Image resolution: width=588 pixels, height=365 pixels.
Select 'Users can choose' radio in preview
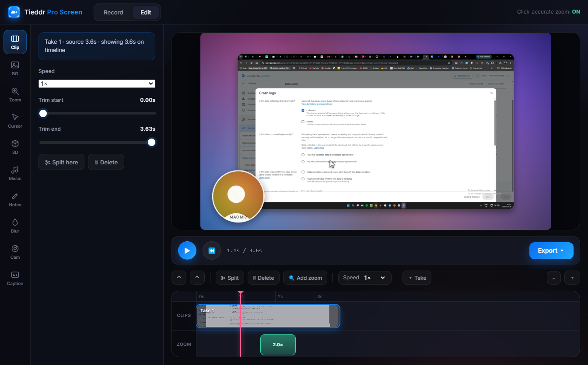pos(303,179)
